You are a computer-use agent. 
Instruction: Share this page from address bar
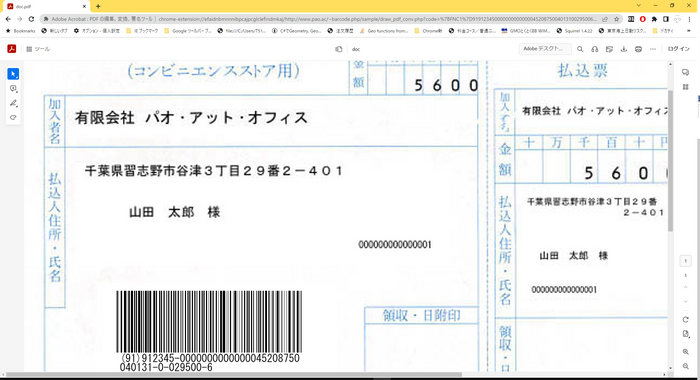point(605,19)
